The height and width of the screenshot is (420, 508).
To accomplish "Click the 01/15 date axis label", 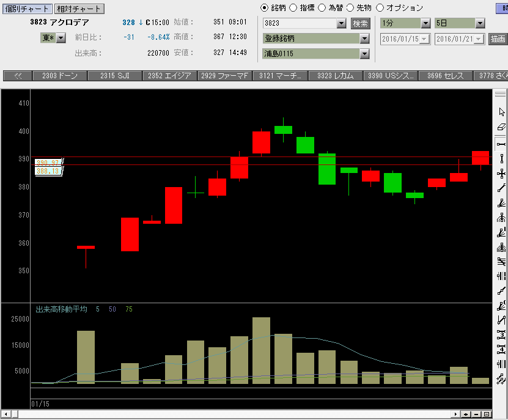I will [40, 403].
